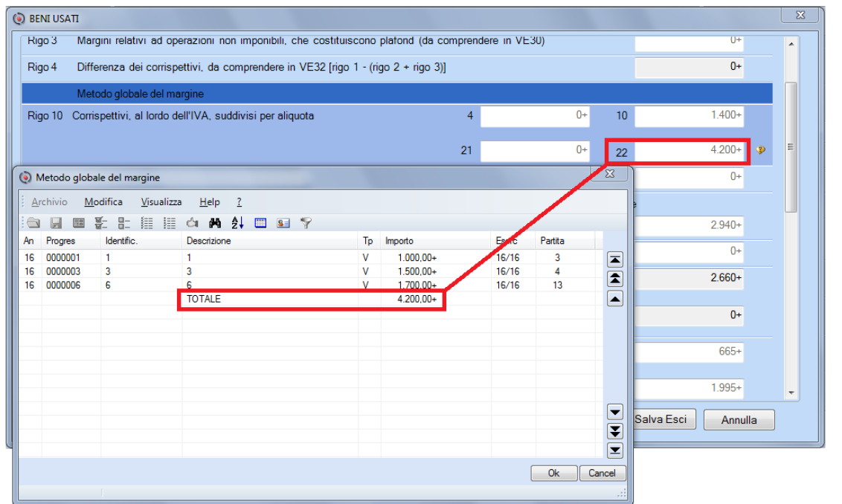Image resolution: width=842 pixels, height=504 pixels.
Task: Click BENI USATI scrollbar down arrow
Action: click(791, 393)
